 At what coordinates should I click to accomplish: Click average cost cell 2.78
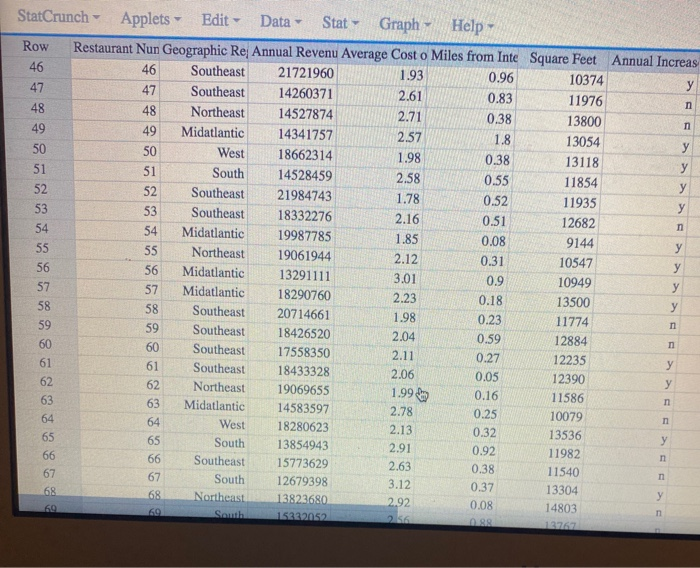[x=401, y=411]
